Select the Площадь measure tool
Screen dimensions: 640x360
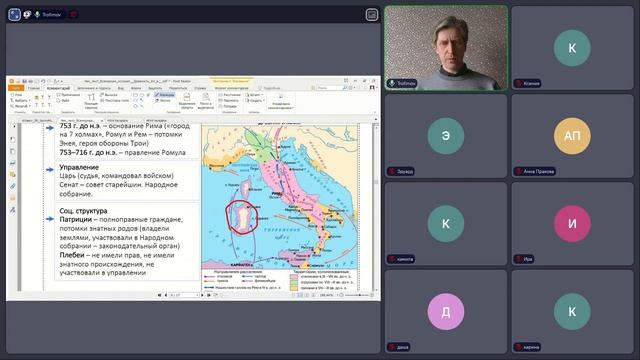point(228,106)
